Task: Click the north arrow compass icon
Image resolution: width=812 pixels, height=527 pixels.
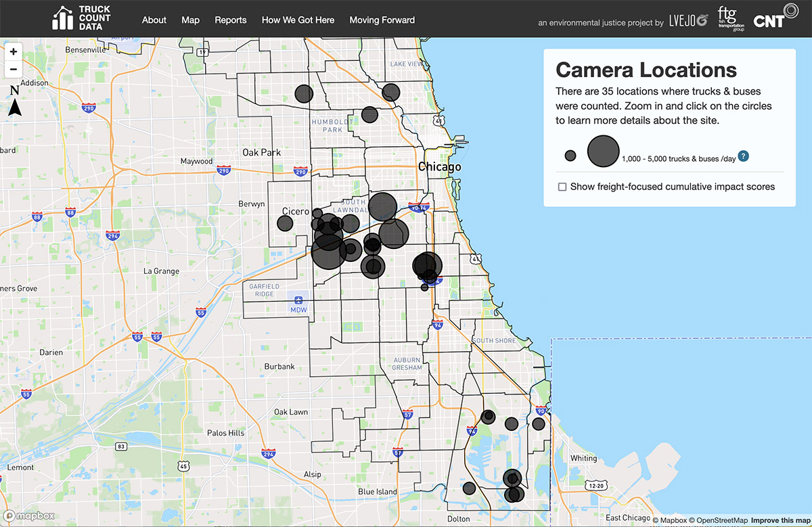Action: 15,101
